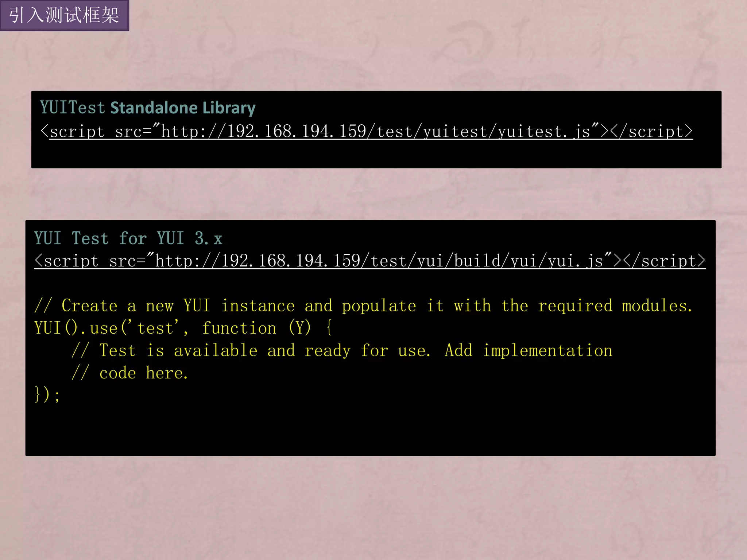Click the comment 'Create a new YUI instance' line
Viewport: 747px width, 560px height.
[363, 306]
